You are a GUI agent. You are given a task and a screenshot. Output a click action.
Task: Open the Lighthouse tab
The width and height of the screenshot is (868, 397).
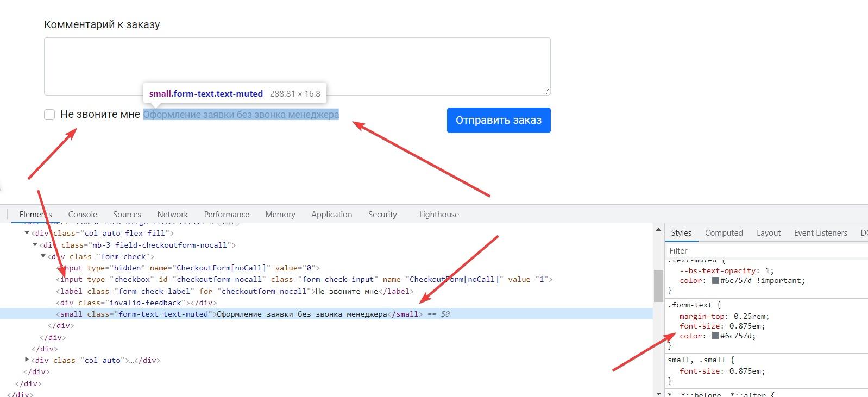click(439, 215)
